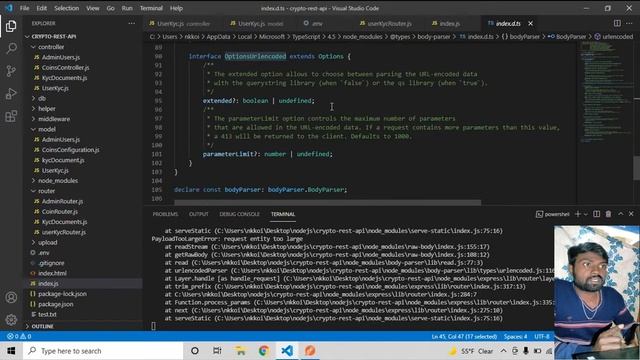
Task: Open Chrome from the taskbar
Action: [264, 351]
